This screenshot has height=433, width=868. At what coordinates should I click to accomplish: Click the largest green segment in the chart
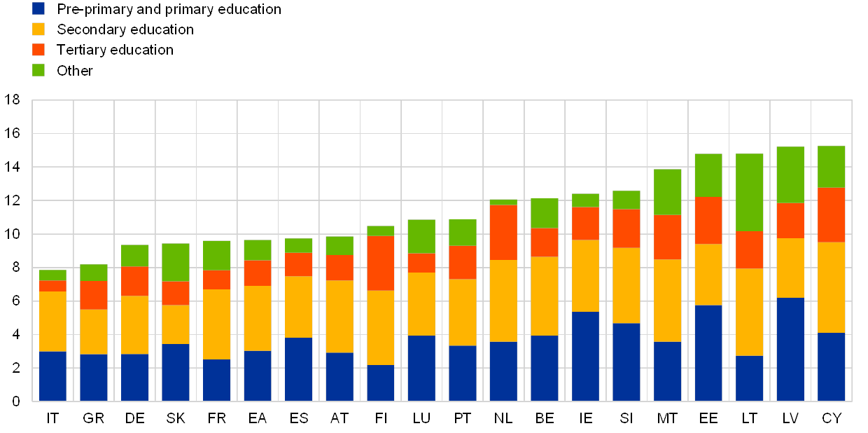pos(750,192)
